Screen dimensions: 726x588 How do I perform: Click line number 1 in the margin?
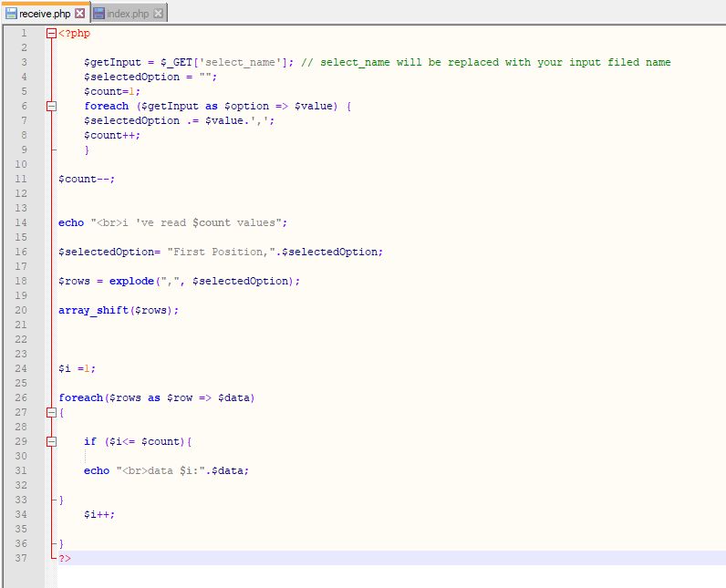click(x=24, y=34)
